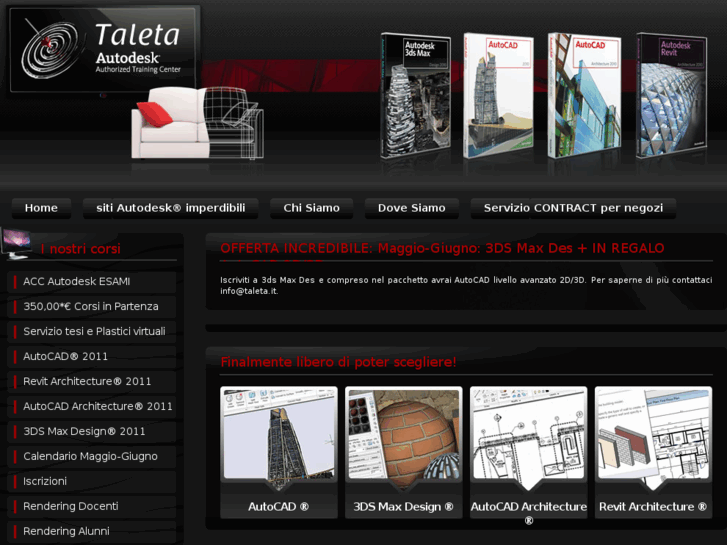
Task: Click the Revit Architecture ® card label
Action: tap(653, 507)
